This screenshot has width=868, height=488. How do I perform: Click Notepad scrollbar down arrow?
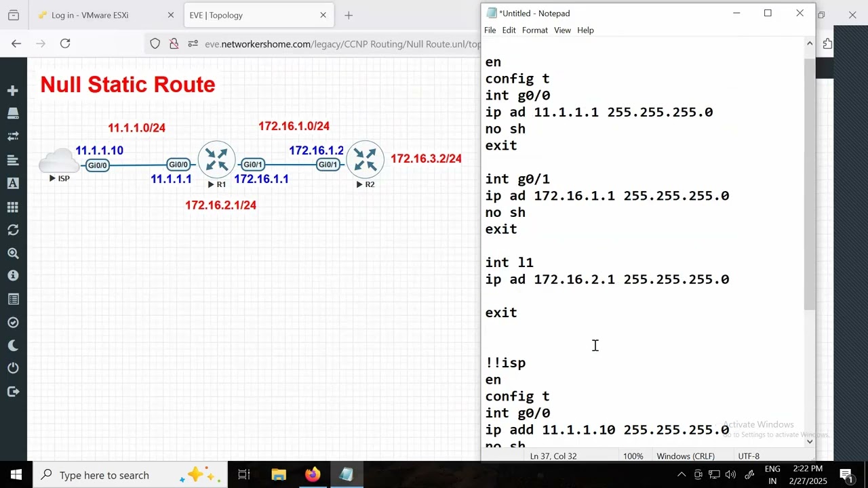810,441
